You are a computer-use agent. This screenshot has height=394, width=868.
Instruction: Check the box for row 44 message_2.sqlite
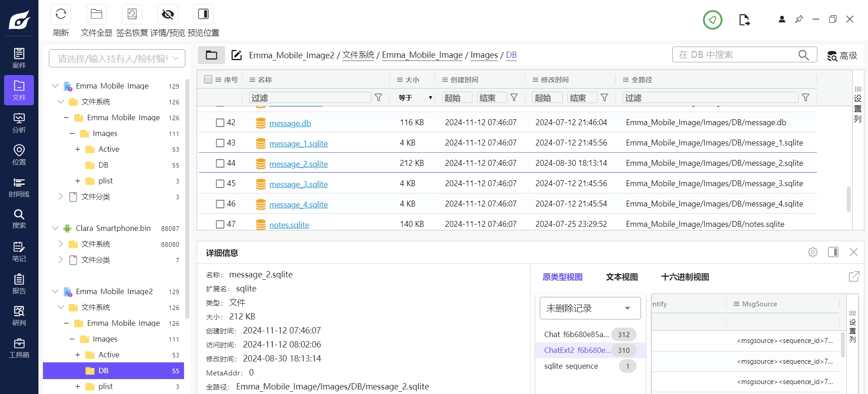[x=220, y=163]
